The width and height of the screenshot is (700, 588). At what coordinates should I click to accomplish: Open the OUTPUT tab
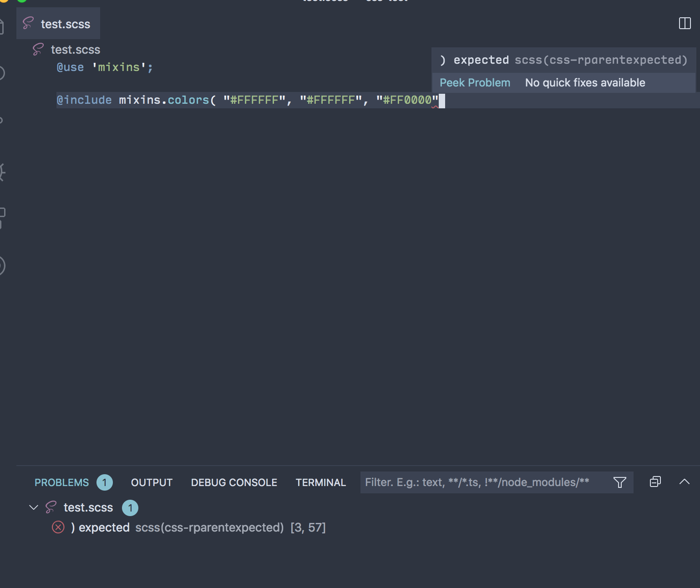[x=152, y=482]
